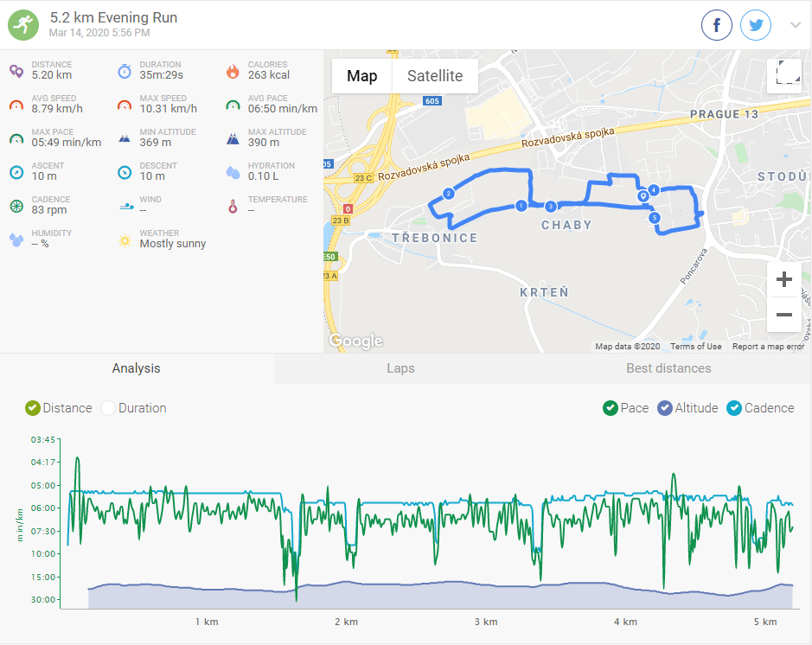
Task: Open the Best distances tab
Action: point(668,368)
